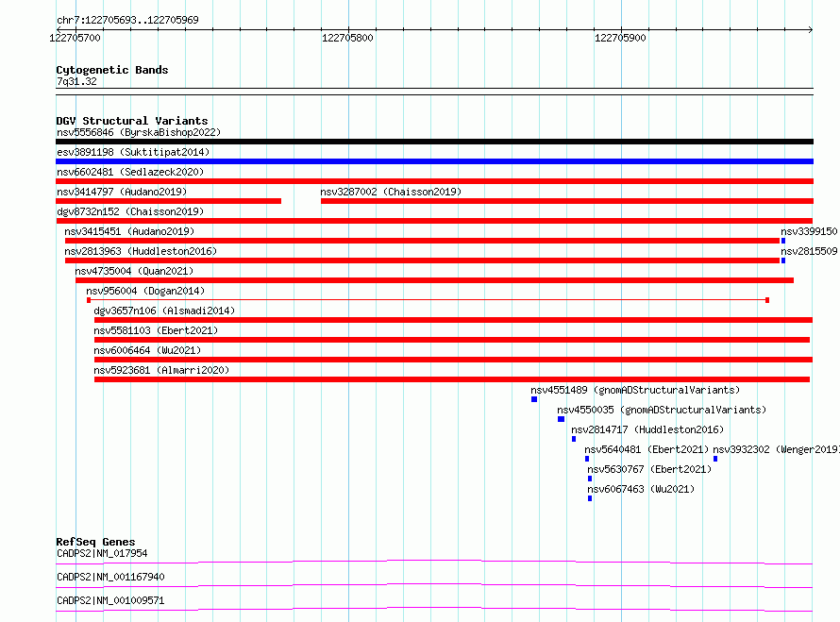The image size is (840, 622).
Task: Open the dgv8732n152 (Chaisson2019) variant label
Action: coord(130,211)
